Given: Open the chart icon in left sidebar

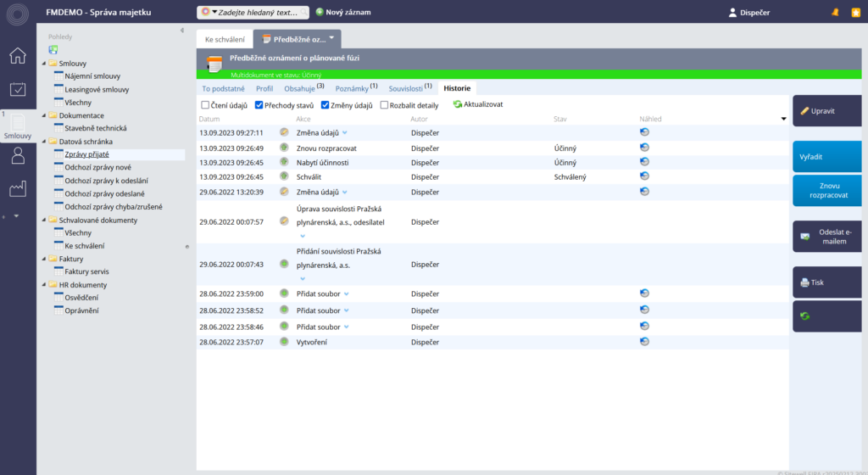Looking at the screenshot, I should [18, 189].
